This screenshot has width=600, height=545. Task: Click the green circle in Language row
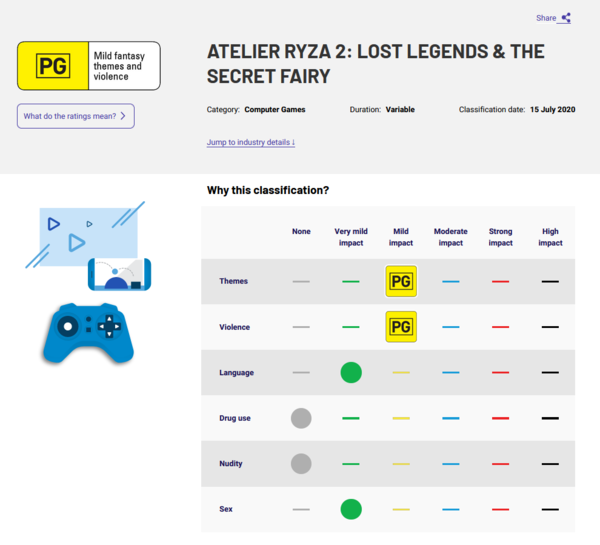(351, 373)
